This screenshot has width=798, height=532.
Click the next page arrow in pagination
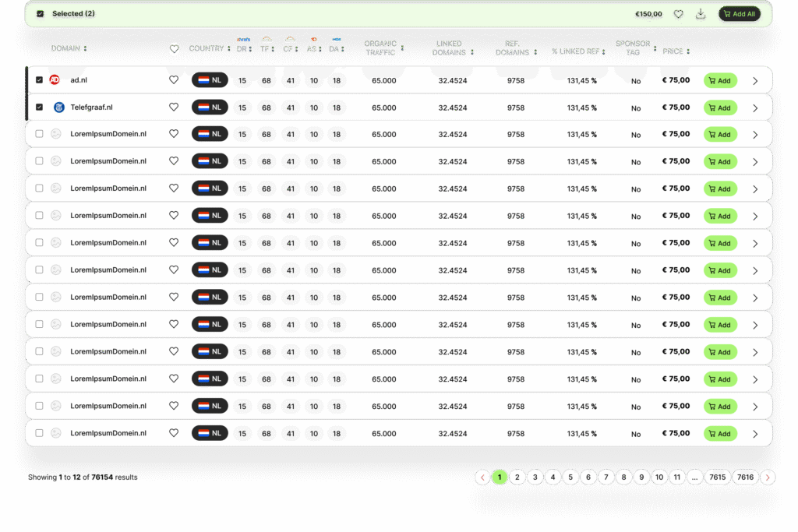point(768,477)
